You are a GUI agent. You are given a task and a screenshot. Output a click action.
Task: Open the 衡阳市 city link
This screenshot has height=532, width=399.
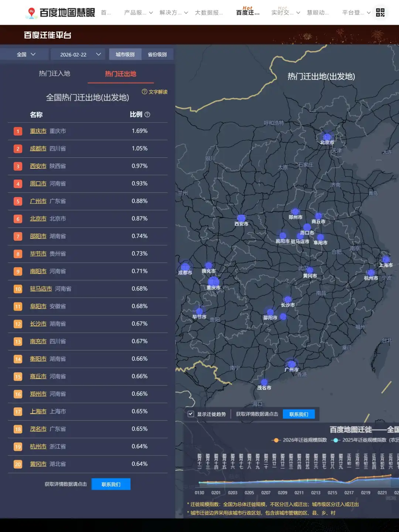[x=38, y=359]
